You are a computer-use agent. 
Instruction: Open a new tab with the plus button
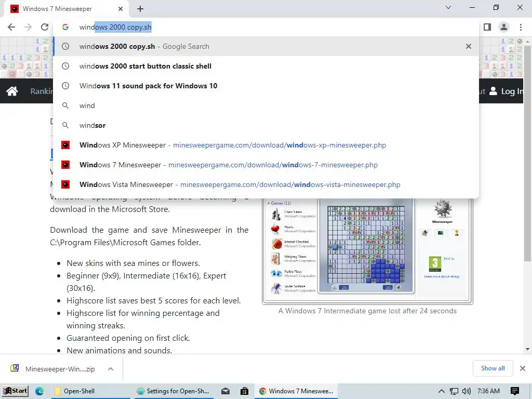[140, 9]
